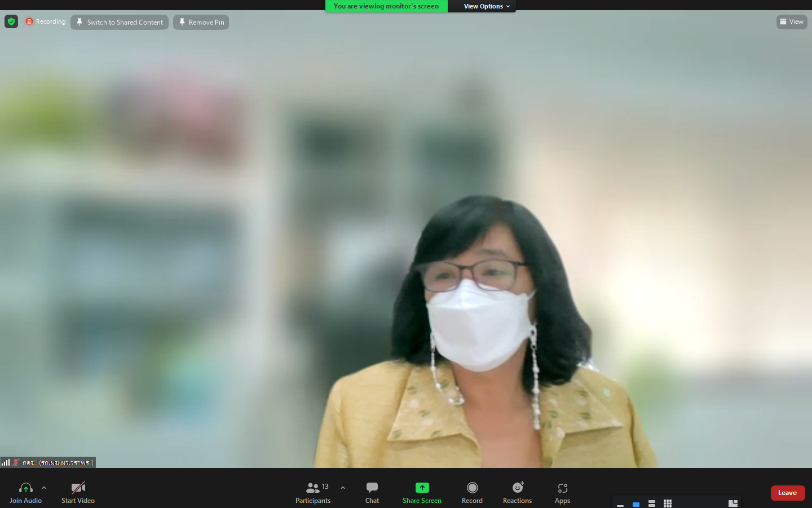Switch to Shared Content view
The image size is (812, 508).
(x=120, y=22)
